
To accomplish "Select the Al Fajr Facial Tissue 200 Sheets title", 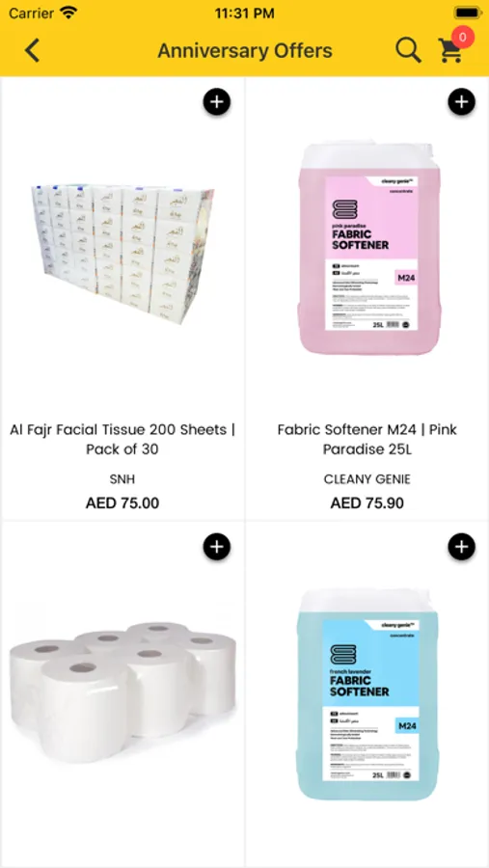I will 122,439.
